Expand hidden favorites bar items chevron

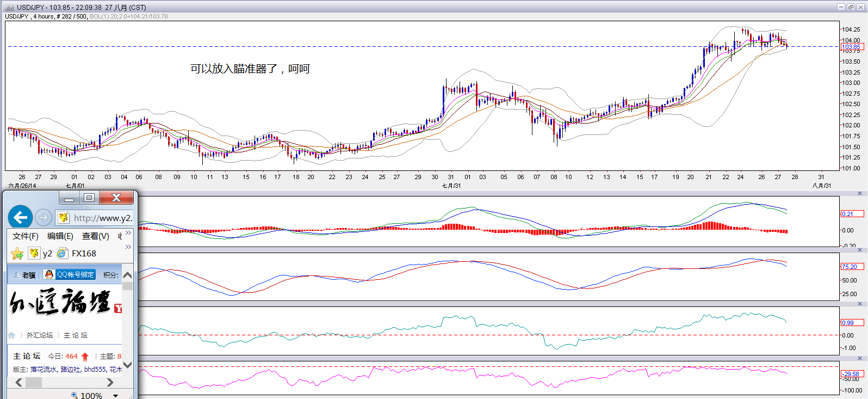click(x=128, y=247)
